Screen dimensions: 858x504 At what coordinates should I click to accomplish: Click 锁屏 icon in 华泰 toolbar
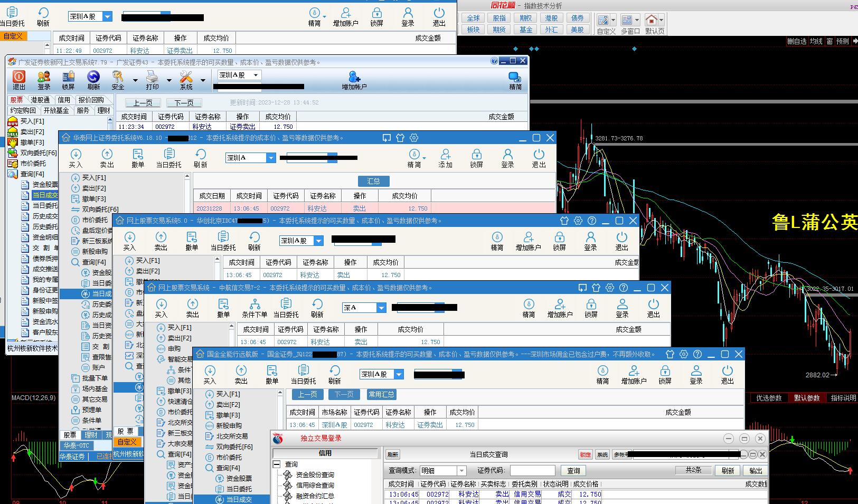[x=476, y=154]
